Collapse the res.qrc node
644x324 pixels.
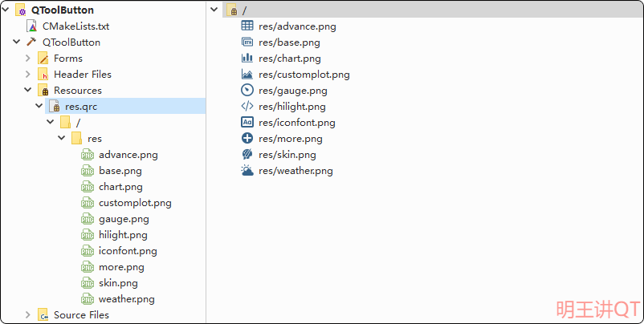pos(39,106)
